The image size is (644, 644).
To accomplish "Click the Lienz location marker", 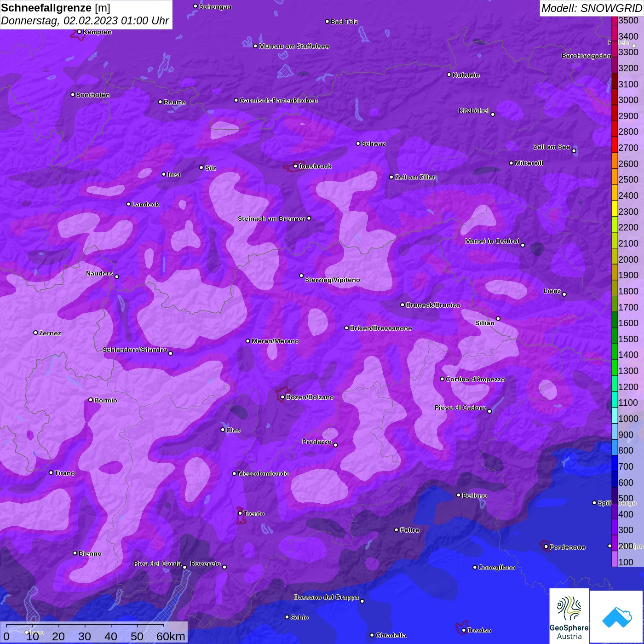I will pos(564,294).
